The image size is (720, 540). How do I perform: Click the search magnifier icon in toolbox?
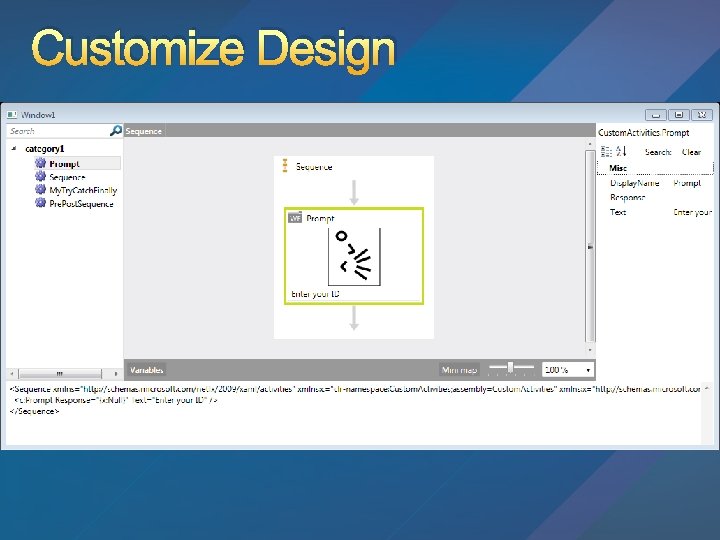point(116,131)
